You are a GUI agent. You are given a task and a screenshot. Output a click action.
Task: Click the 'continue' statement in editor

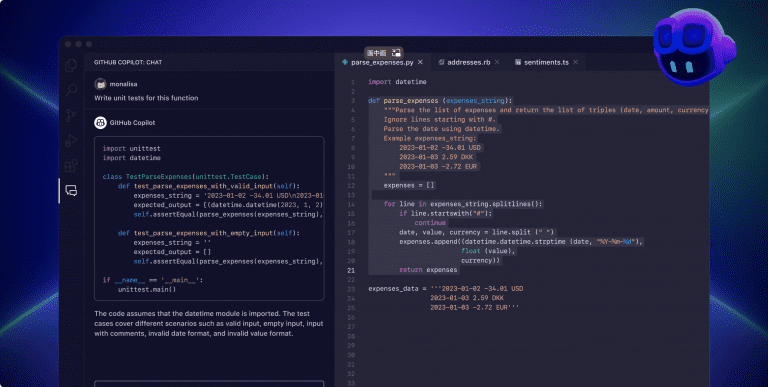pyautogui.click(x=430, y=222)
